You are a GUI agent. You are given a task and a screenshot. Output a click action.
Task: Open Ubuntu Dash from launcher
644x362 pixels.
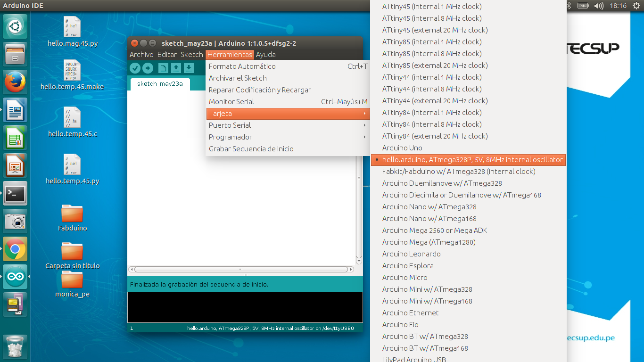coord(15,27)
